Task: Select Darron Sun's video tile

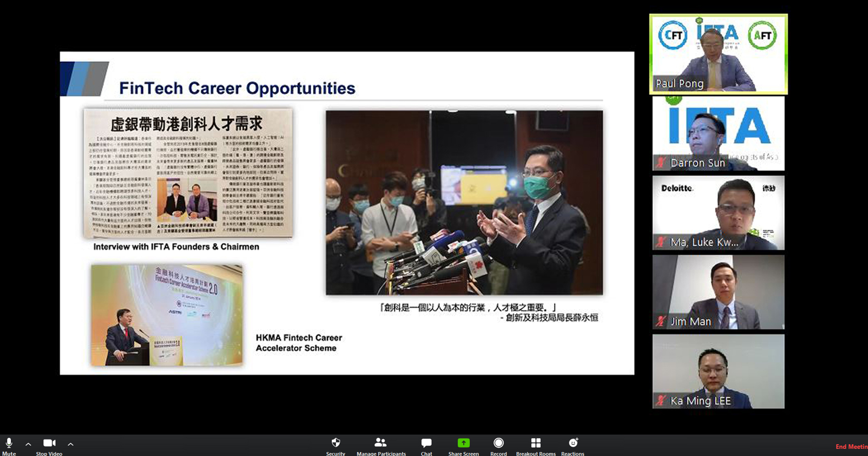Action: tap(718, 133)
